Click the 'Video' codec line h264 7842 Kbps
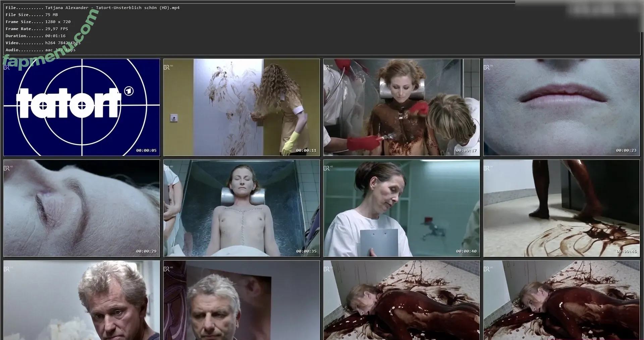Viewport: 644px width, 340px height. (63, 43)
